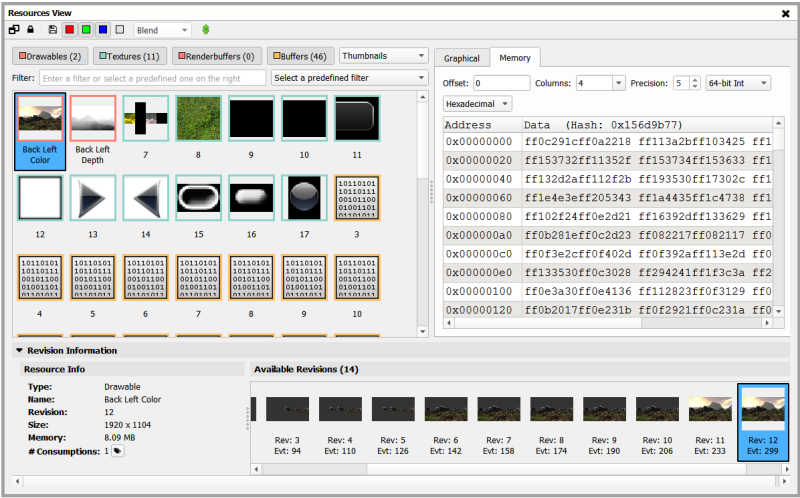Select the Back Left Depth thumbnail
Image resolution: width=800 pixels, height=498 pixels.
coord(92,130)
